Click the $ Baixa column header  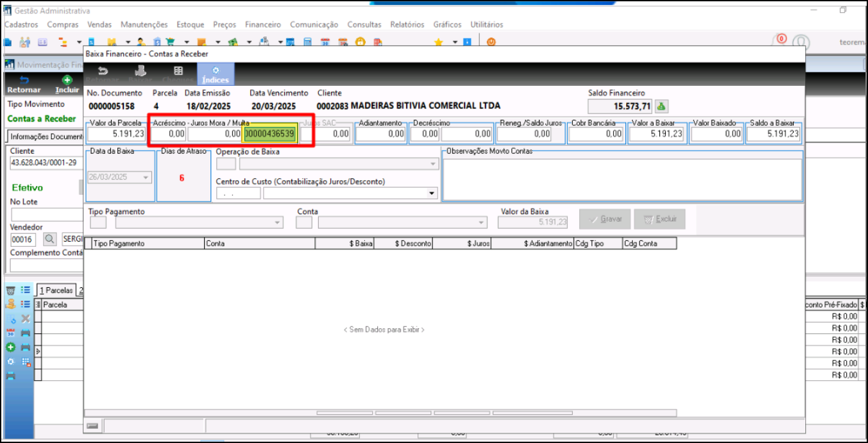pos(345,244)
